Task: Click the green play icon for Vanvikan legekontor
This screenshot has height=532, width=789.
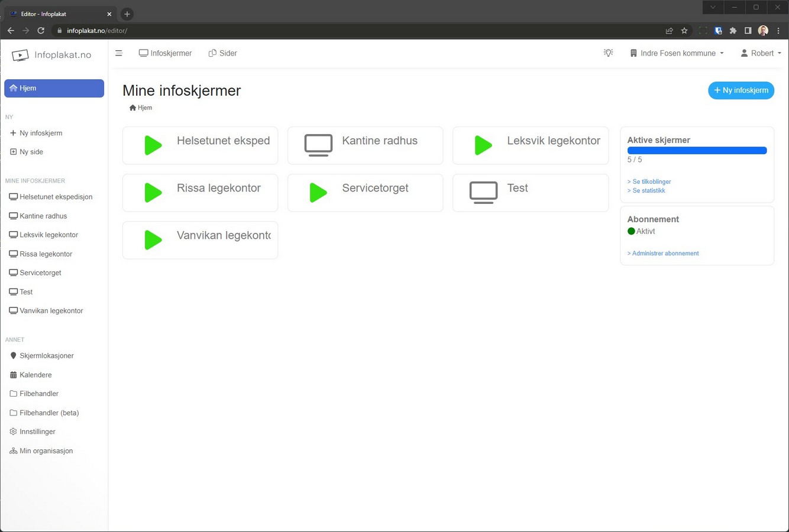Action: pos(153,240)
